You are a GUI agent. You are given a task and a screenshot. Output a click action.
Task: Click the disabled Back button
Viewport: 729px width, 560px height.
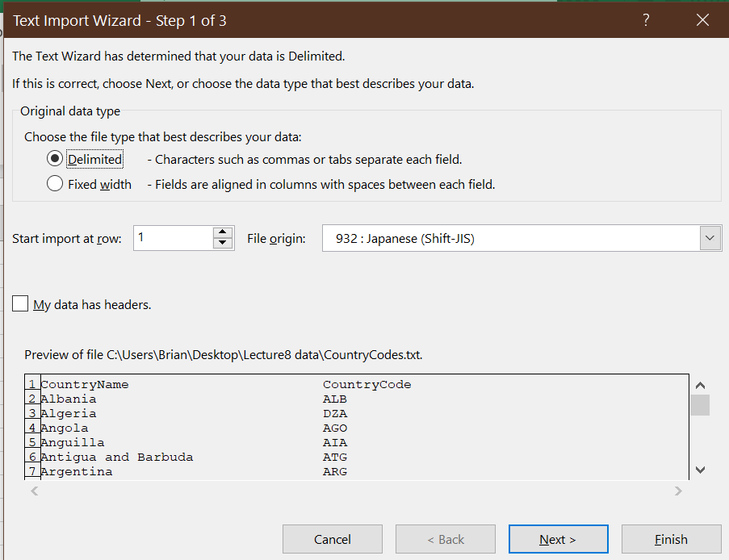coord(445,539)
